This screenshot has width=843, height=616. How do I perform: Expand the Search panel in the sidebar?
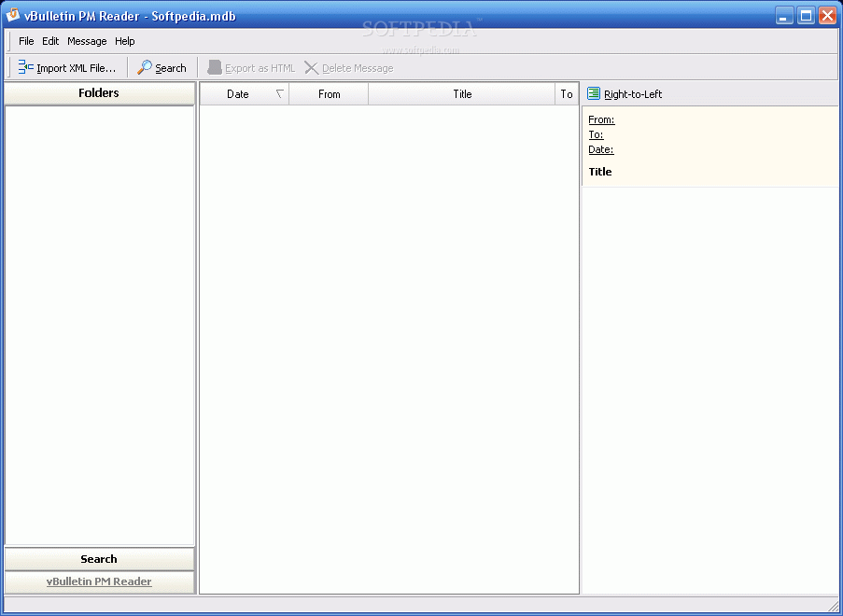tap(99, 559)
